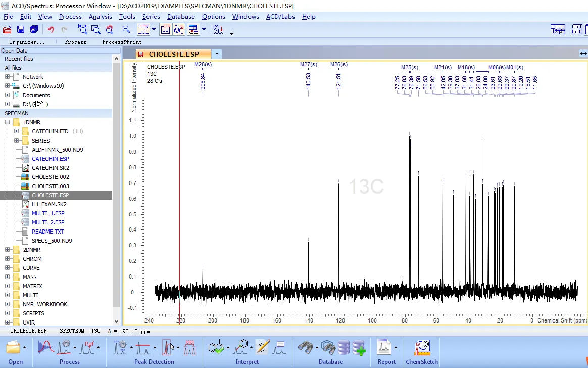Toggle the structure panel display button

[179, 29]
